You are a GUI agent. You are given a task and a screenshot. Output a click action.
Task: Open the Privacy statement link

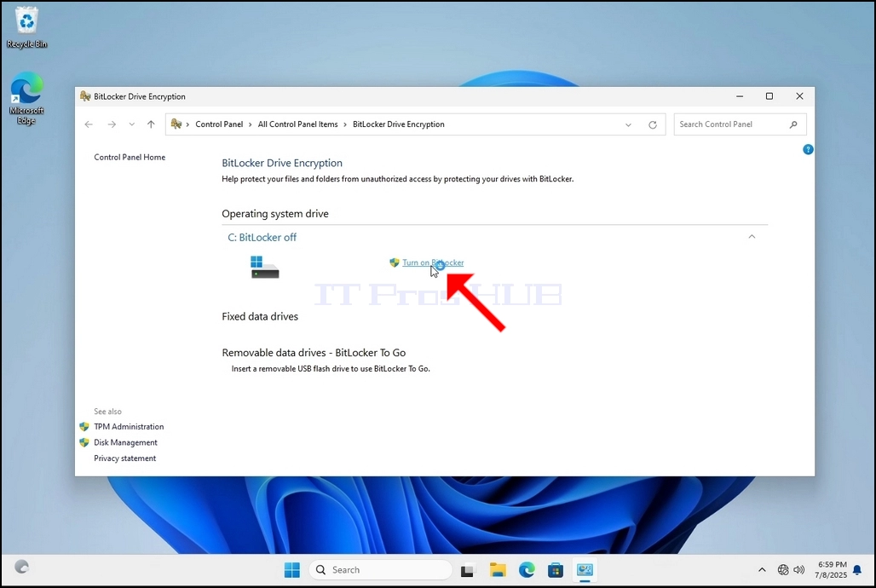point(124,458)
